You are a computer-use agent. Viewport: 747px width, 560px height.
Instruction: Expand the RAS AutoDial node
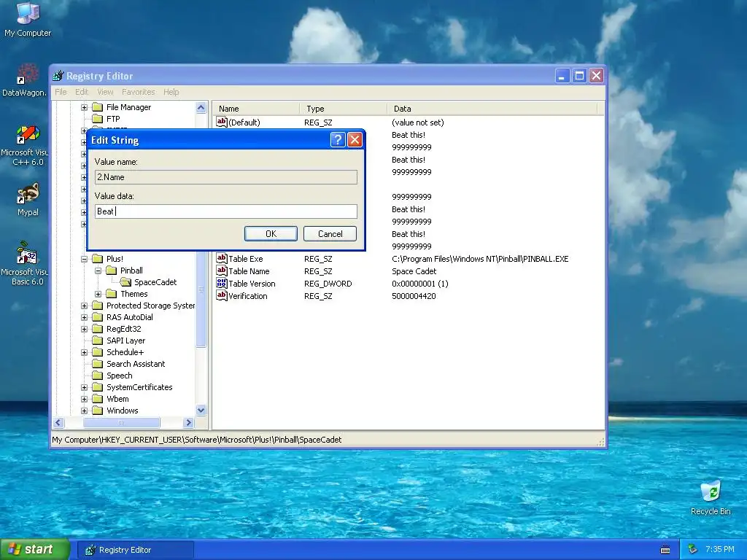tap(85, 317)
